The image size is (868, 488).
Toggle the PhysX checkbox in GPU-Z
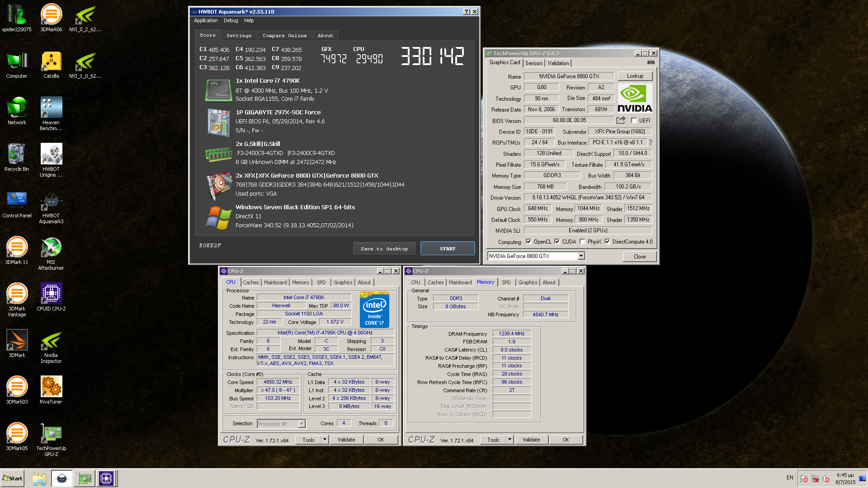pos(582,242)
